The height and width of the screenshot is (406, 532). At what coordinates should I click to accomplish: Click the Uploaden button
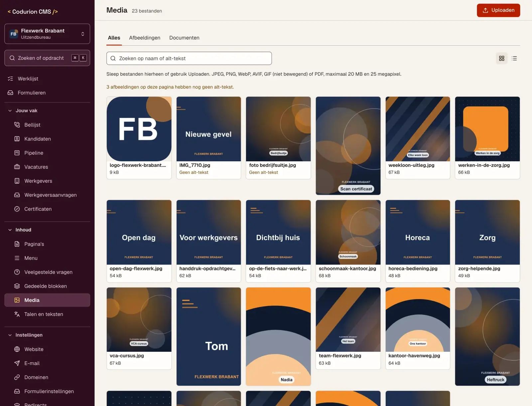tap(498, 10)
